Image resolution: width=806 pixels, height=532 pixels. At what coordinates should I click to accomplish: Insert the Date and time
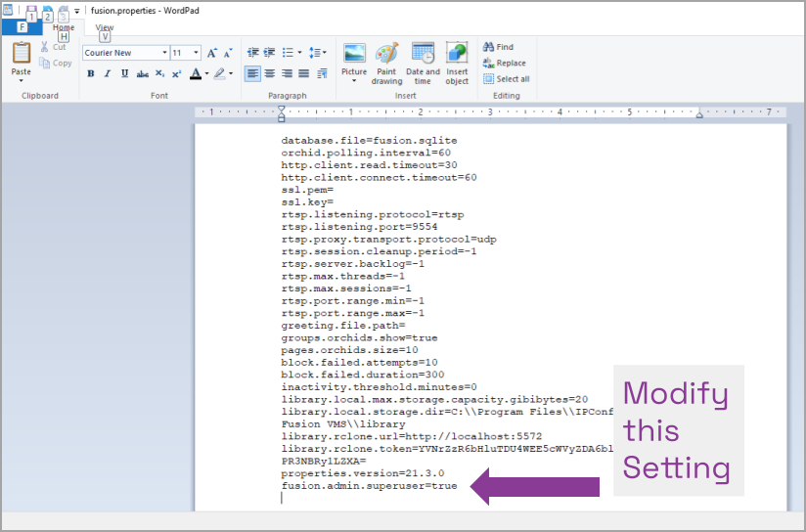point(423,64)
